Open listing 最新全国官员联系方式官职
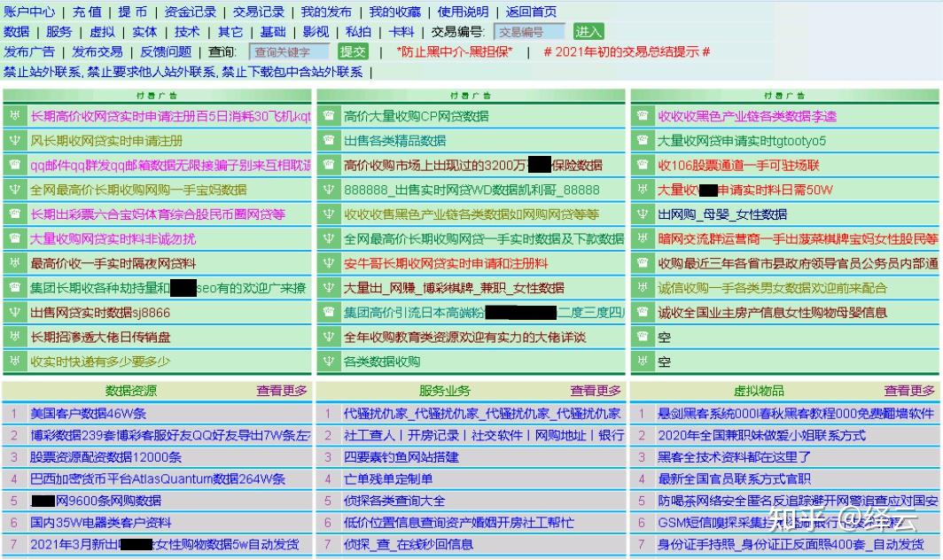The width and height of the screenshot is (943, 560). 734,478
